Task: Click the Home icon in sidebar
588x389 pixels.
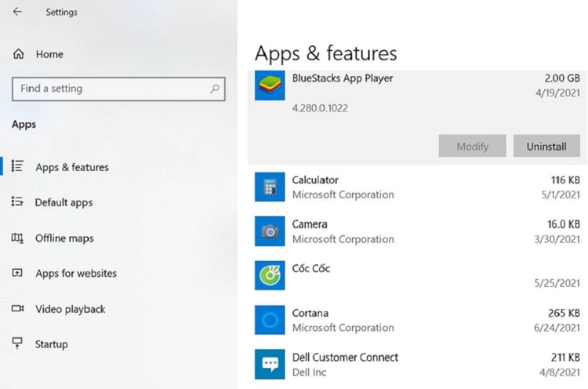Action: pyautogui.click(x=18, y=54)
